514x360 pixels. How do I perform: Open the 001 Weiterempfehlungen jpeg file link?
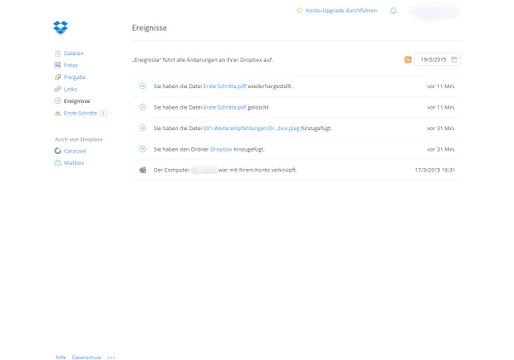pos(251,128)
